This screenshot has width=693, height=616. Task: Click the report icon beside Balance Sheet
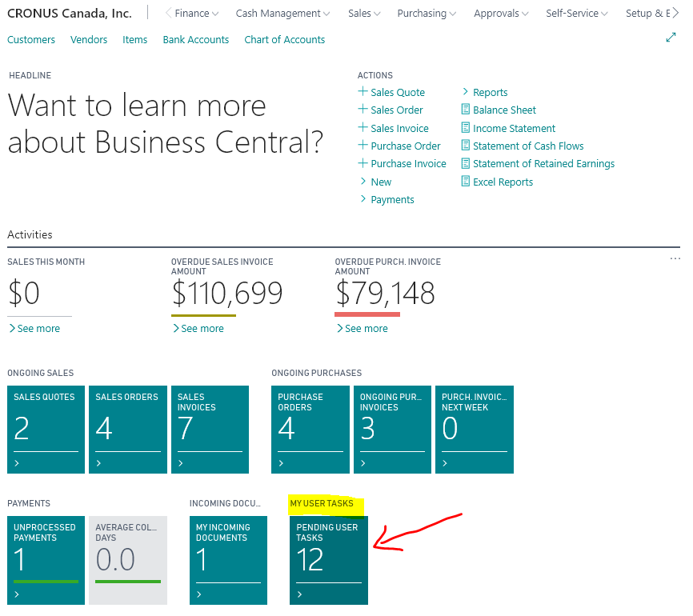pos(466,109)
